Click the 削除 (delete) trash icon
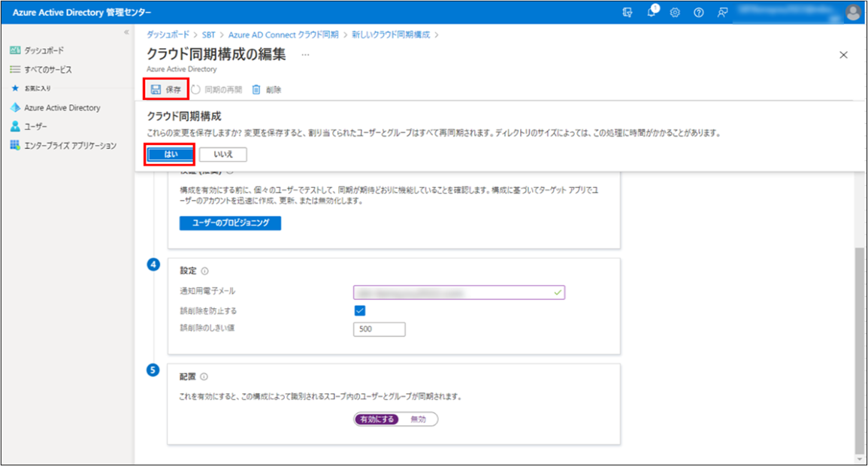This screenshot has height=466, width=868. coord(256,89)
